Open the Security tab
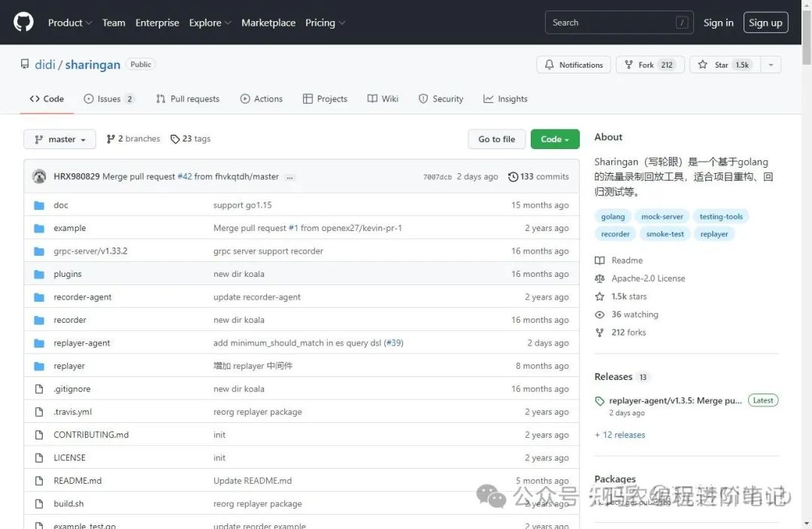This screenshot has width=812, height=529. pos(441,99)
